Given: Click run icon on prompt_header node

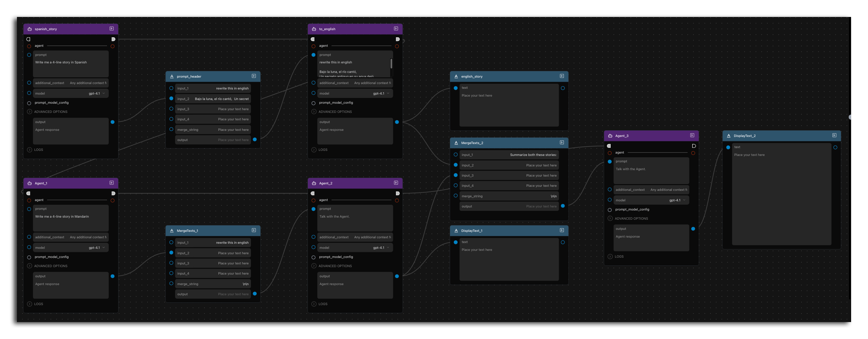Looking at the screenshot, I should point(254,76).
